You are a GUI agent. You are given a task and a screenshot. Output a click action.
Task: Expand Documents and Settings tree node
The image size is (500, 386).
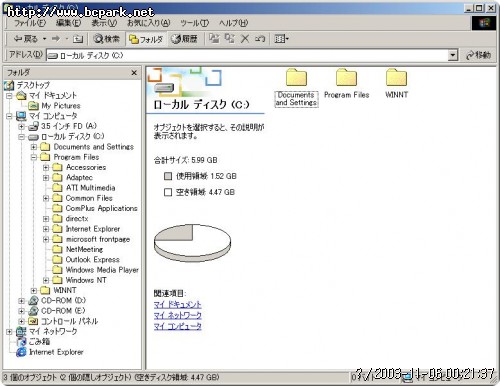[x=34, y=147]
